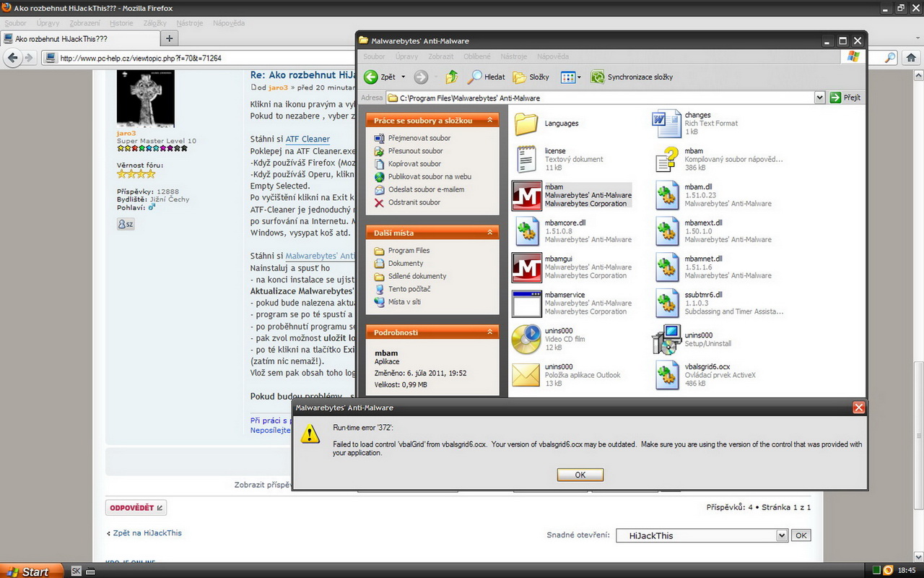Select the mbam application icon
Image resolution: width=924 pixels, height=578 pixels.
point(526,195)
